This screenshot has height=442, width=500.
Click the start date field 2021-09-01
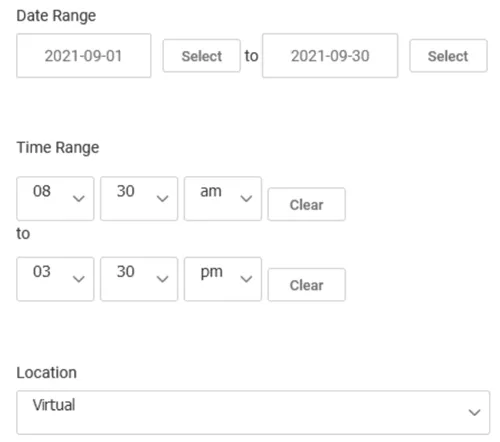84,56
